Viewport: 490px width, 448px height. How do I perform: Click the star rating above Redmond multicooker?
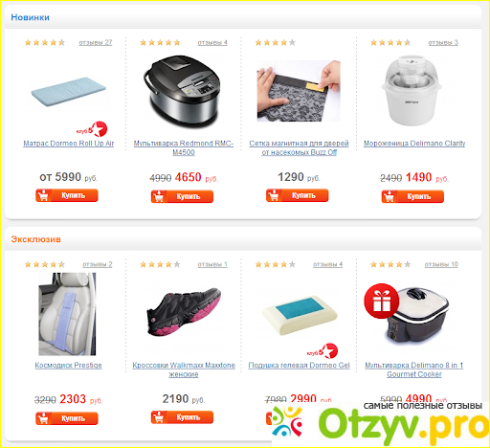click(160, 42)
